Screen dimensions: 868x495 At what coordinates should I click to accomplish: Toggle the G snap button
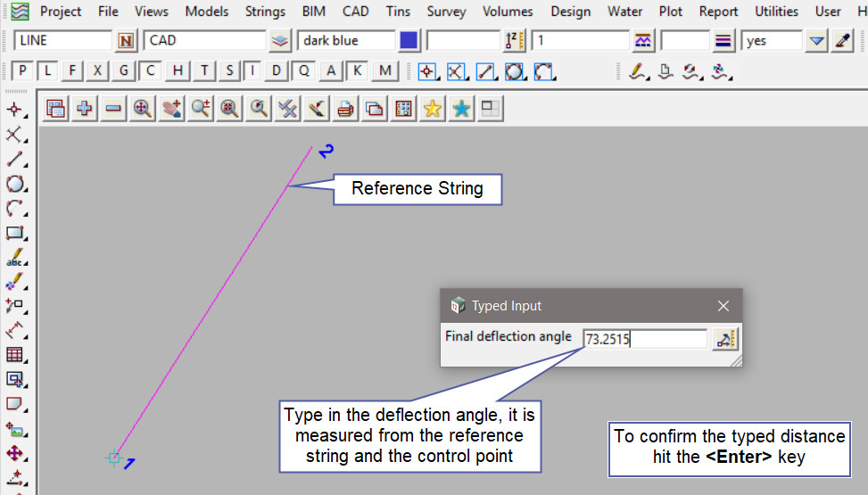point(123,70)
